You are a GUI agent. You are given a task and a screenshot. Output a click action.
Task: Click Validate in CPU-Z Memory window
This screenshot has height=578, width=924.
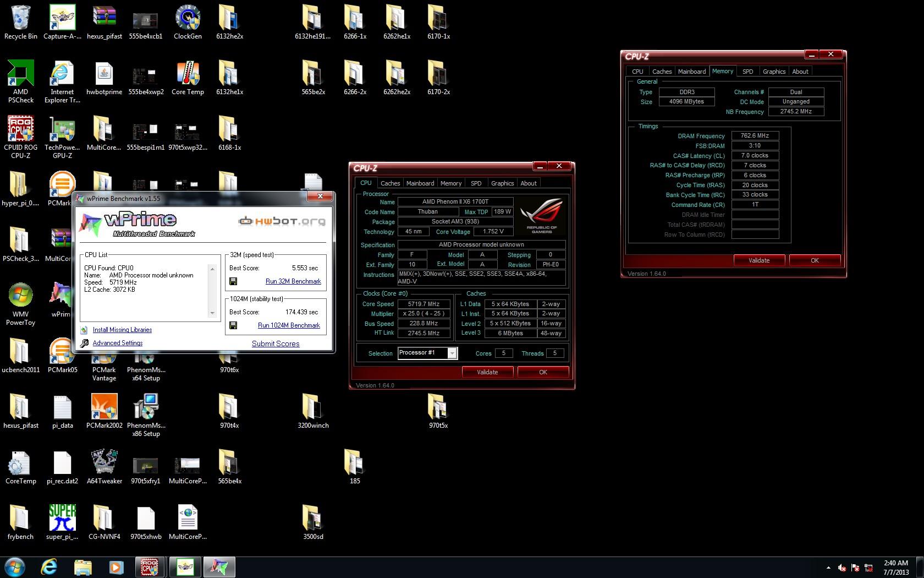[759, 260]
